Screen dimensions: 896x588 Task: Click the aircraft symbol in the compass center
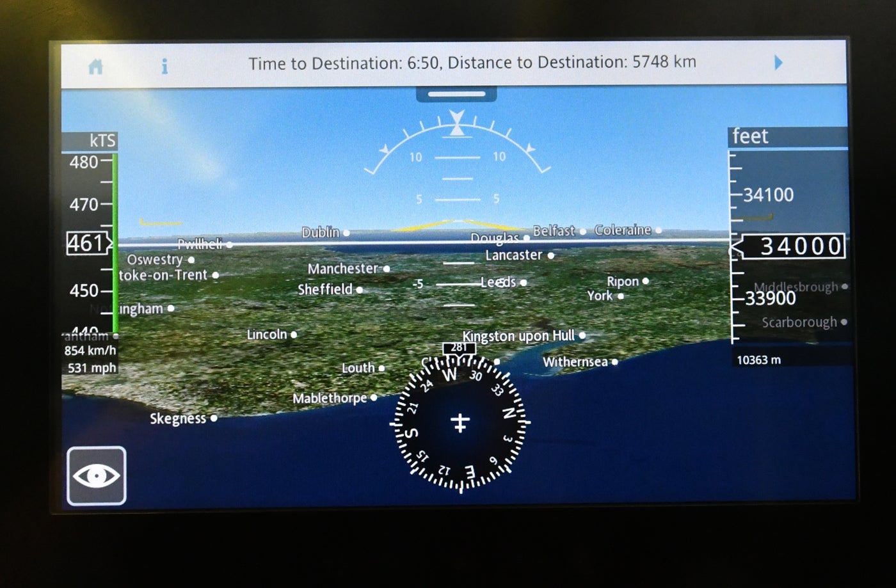(x=460, y=423)
